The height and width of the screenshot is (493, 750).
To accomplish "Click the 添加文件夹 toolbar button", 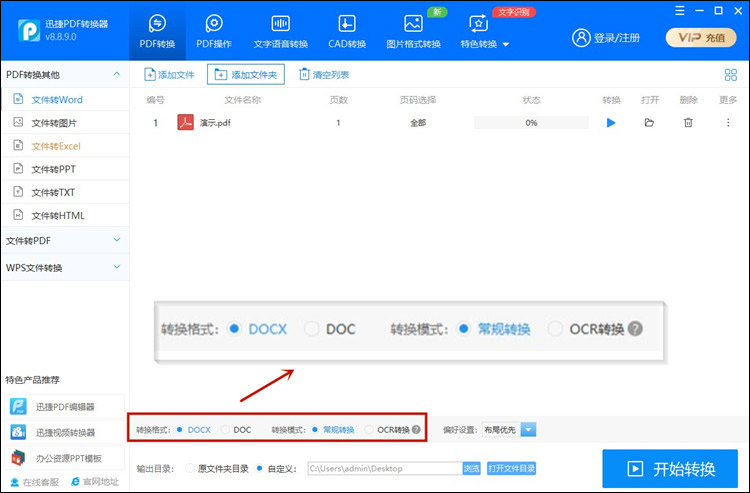I will [246, 75].
